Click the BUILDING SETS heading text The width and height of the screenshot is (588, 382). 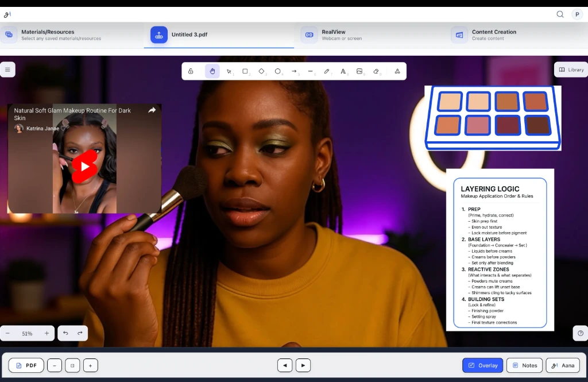tap(486, 299)
